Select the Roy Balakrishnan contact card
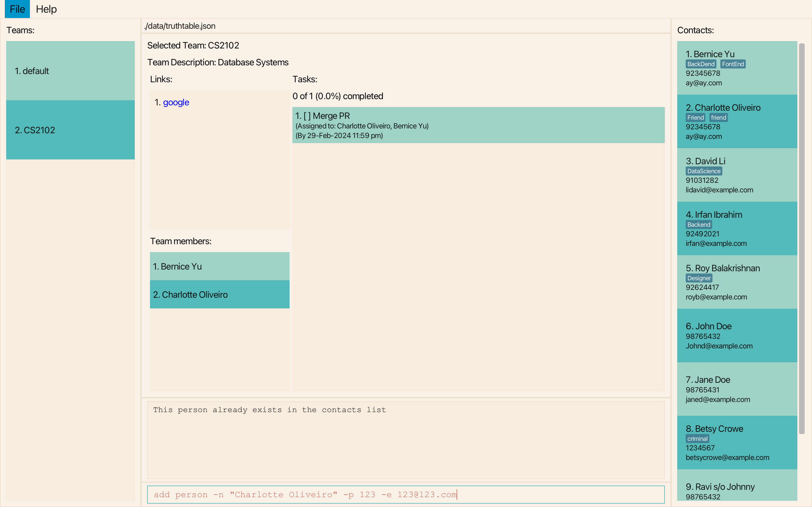Image resolution: width=812 pixels, height=507 pixels. point(737,282)
